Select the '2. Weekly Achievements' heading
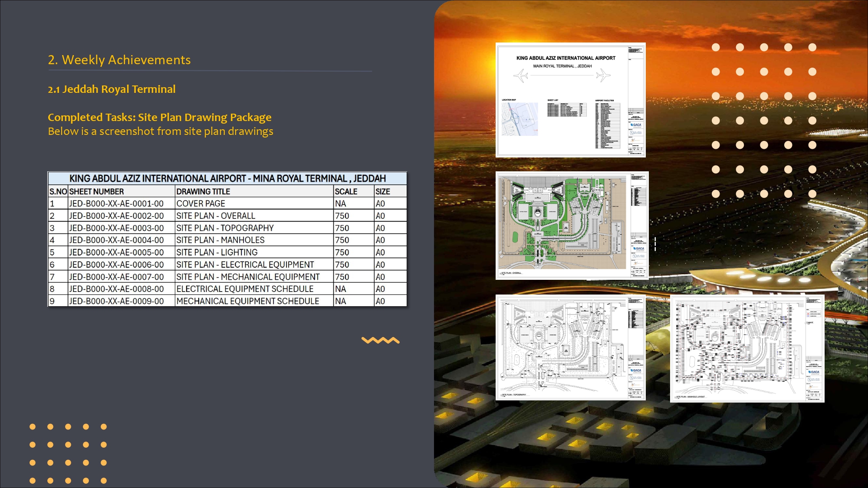The image size is (868, 488). tap(119, 60)
